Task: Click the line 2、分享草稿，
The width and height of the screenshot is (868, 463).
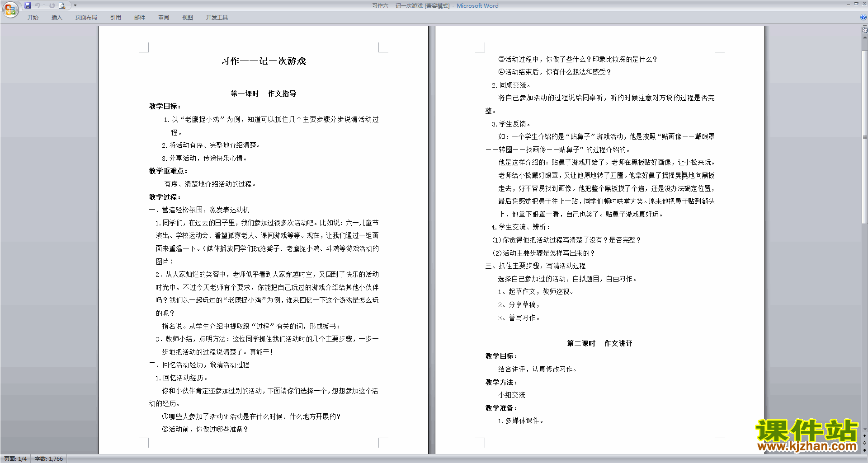Action: point(519,304)
